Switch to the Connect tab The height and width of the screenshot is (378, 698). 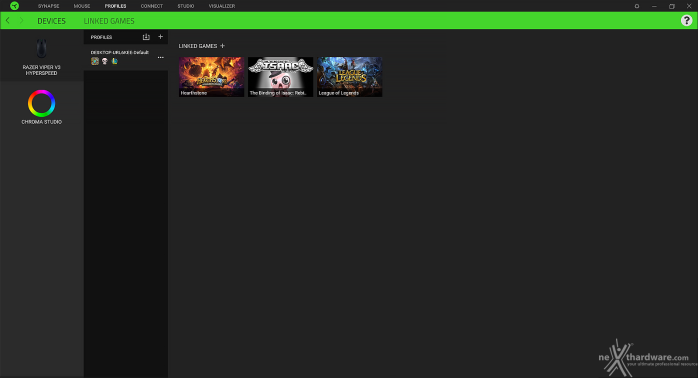click(x=152, y=6)
